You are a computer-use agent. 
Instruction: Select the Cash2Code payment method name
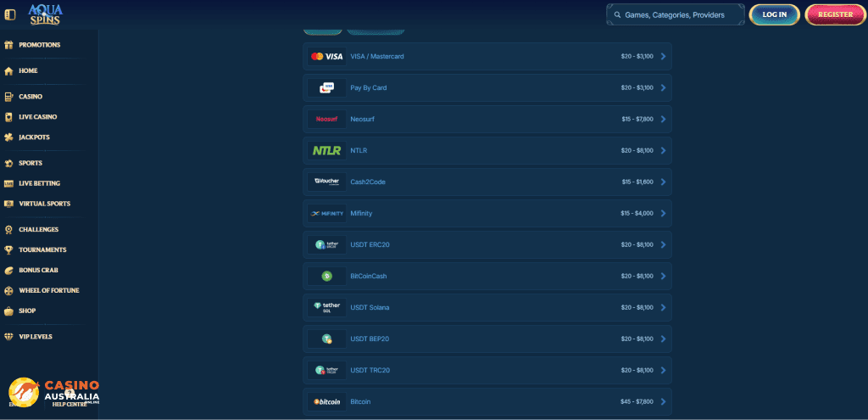click(368, 182)
